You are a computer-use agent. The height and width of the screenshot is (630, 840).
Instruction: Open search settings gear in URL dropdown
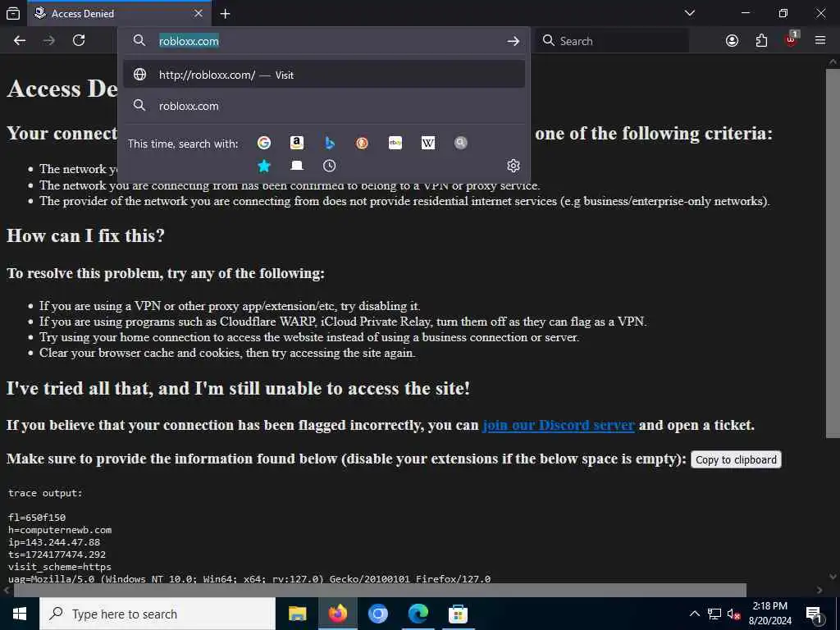pos(514,166)
